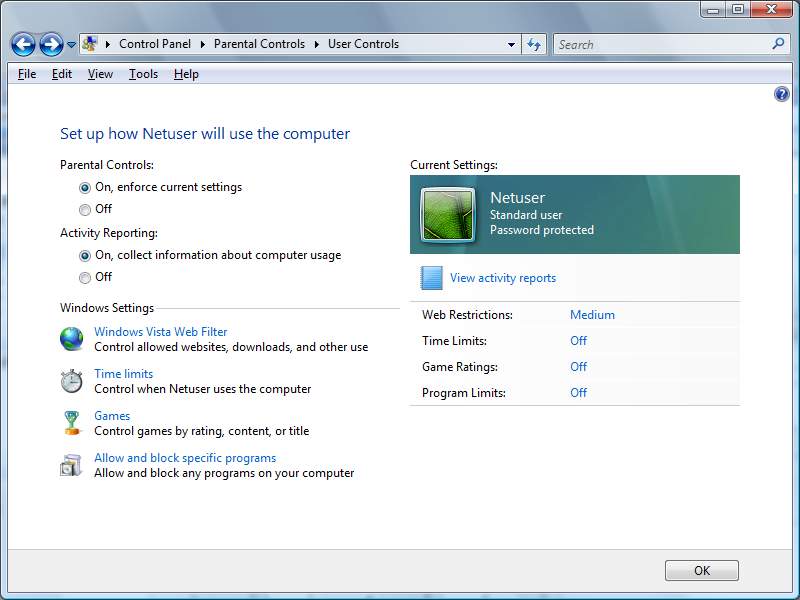Open the File menu

click(27, 74)
